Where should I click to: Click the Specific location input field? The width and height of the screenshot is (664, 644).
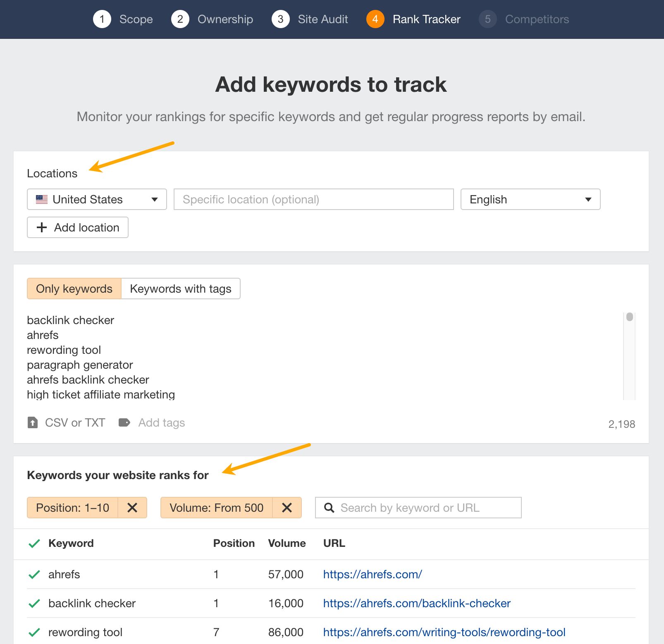(x=314, y=199)
